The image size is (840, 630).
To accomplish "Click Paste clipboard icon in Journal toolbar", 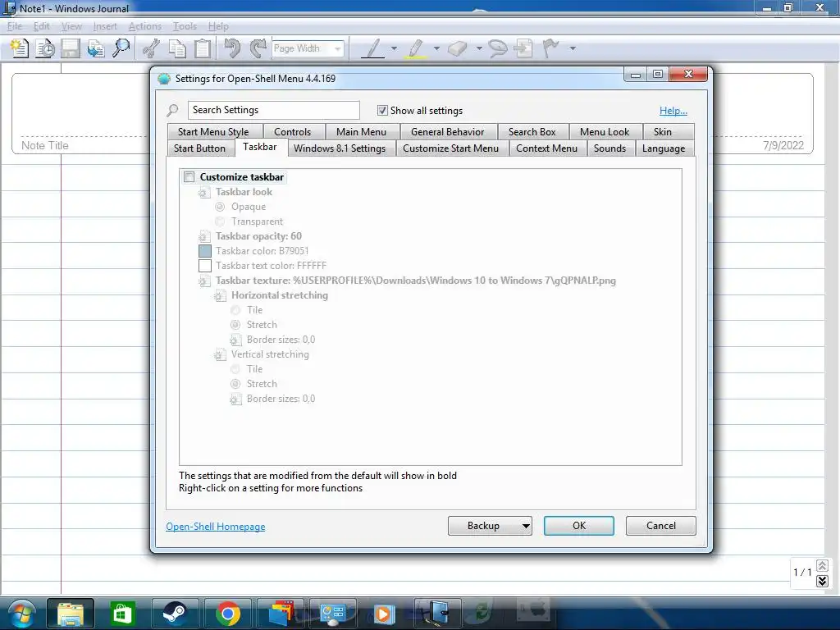I will (203, 48).
